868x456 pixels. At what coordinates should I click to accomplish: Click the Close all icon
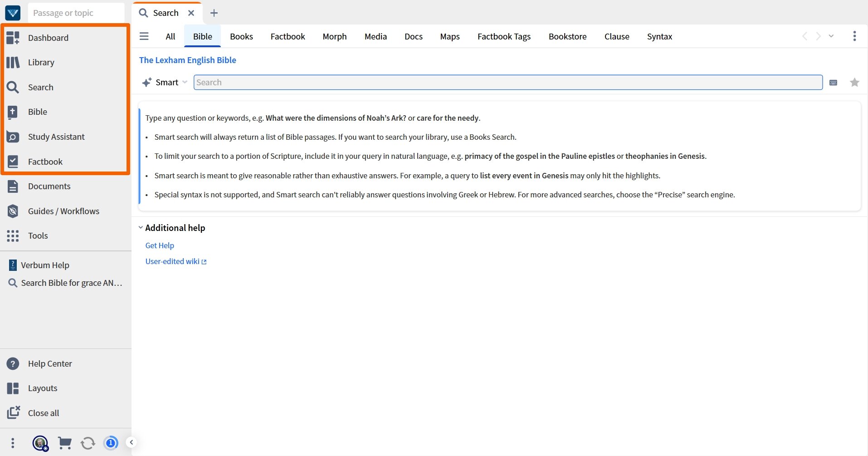click(14, 412)
